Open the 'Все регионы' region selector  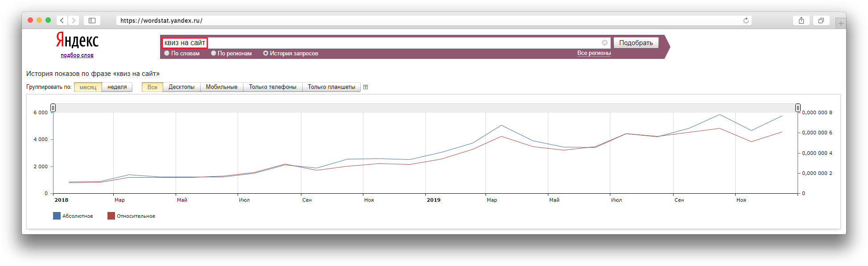point(594,53)
